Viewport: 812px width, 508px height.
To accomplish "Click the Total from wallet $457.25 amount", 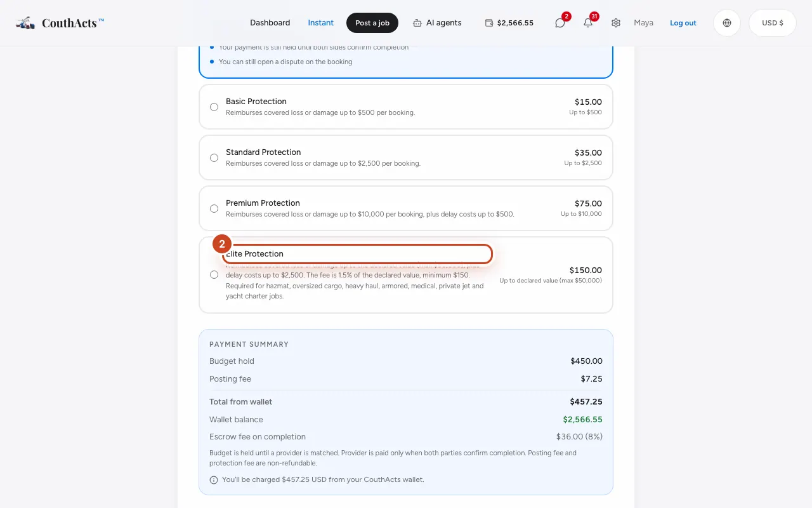I will (x=586, y=402).
